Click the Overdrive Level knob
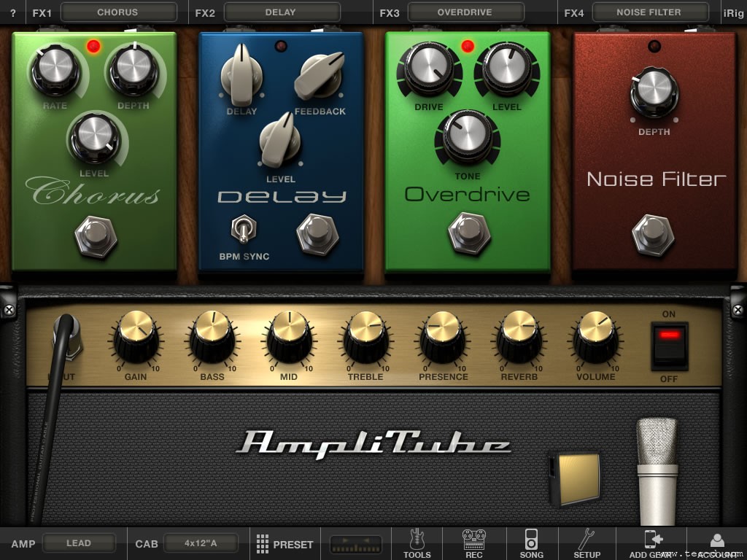 pyautogui.click(x=507, y=69)
